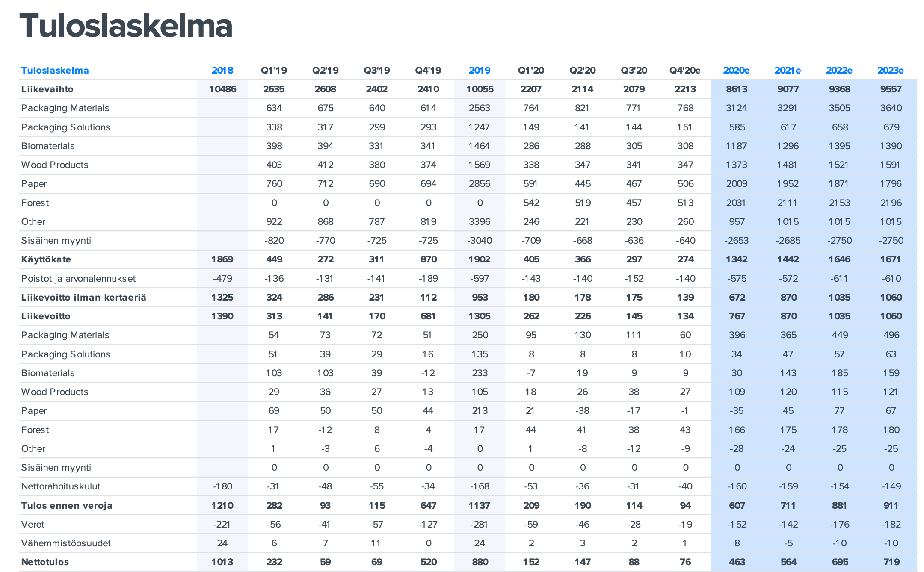Select the Q4'20e column header

(x=685, y=71)
